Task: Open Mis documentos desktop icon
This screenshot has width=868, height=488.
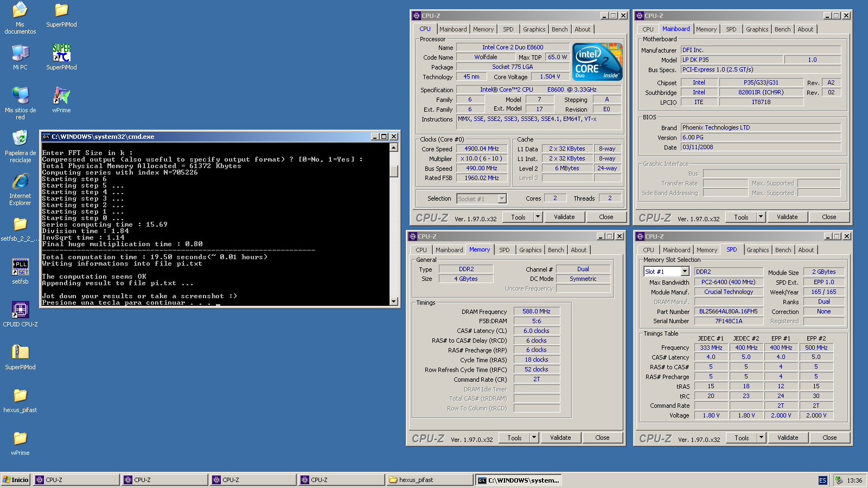Action: 20,10
